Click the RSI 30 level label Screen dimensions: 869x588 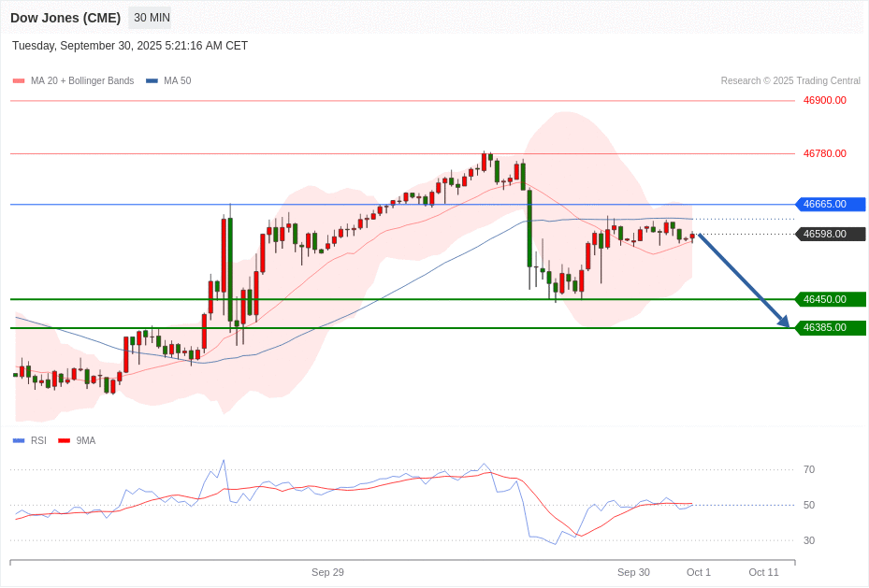pos(809,540)
